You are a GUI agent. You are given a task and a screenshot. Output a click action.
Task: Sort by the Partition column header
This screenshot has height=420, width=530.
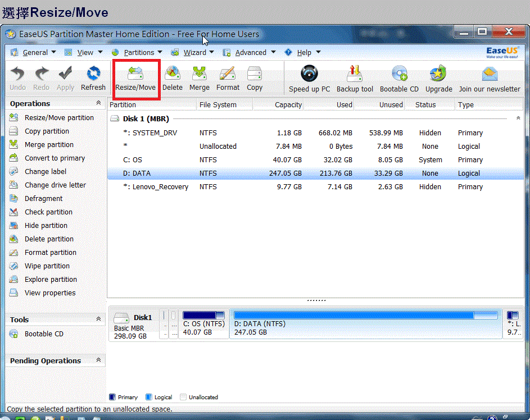point(152,104)
